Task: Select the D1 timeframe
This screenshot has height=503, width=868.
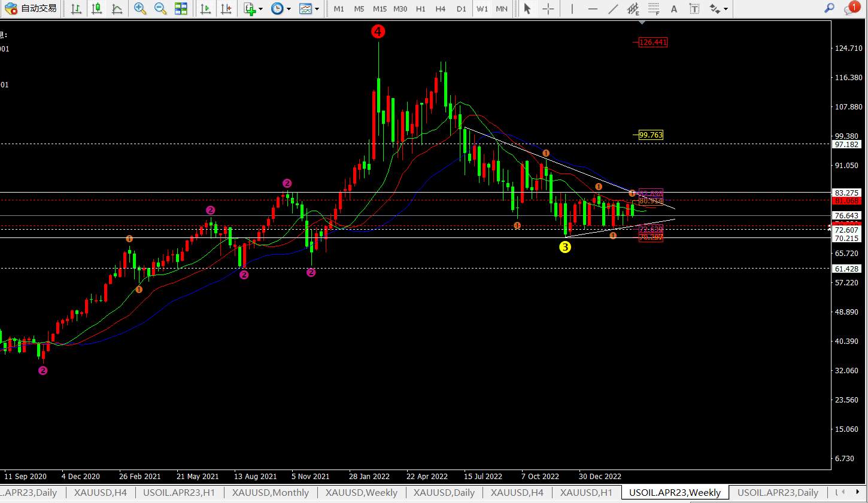Action: coord(461,8)
